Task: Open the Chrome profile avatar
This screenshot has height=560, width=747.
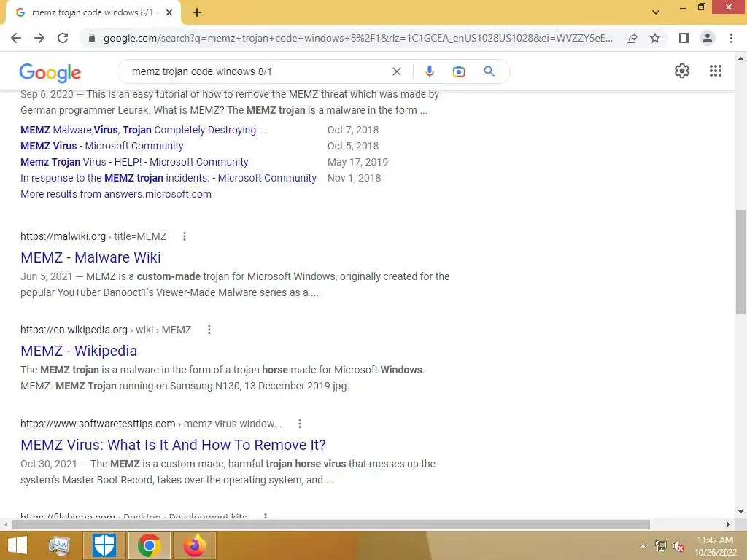Action: [708, 38]
